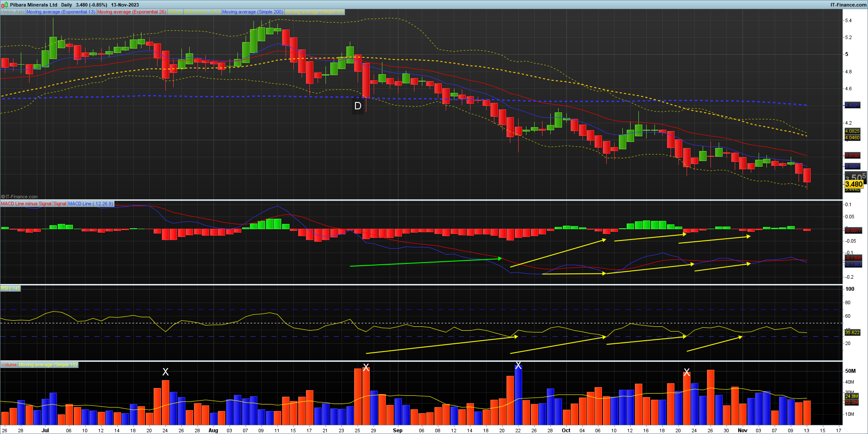The width and height of the screenshot is (868, 434).
Task: Click the D dividend marker on price chart
Action: 358,106
